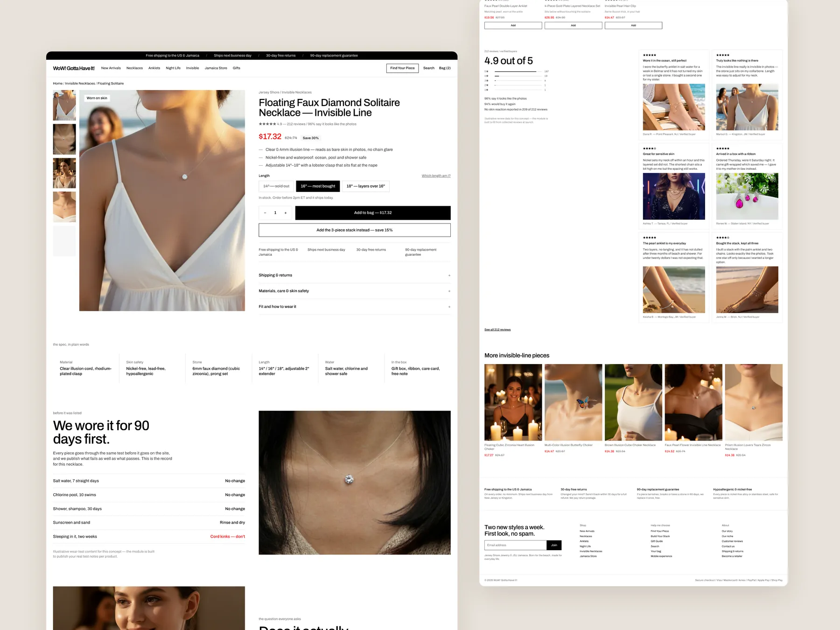The width and height of the screenshot is (840, 630).
Task: Click the Join newsletter button
Action: click(x=554, y=545)
